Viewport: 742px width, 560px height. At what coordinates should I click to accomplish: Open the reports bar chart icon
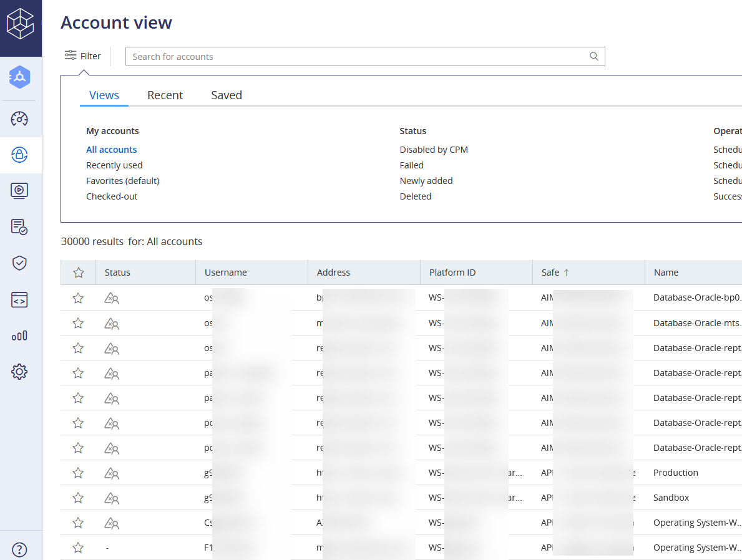pos(19,336)
